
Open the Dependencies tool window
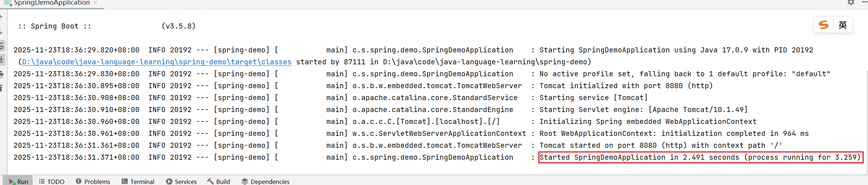pyautogui.click(x=266, y=181)
